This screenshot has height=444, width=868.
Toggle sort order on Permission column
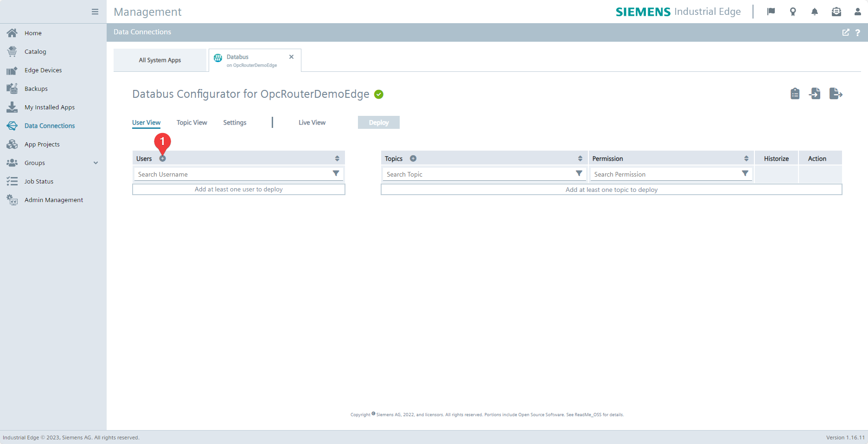(746, 159)
